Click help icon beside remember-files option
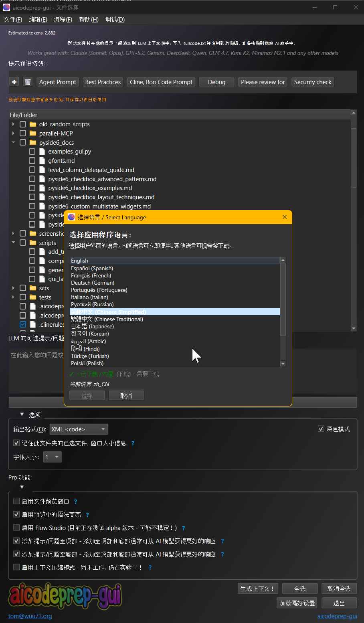This screenshot has height=623, width=364. pyautogui.click(x=133, y=443)
